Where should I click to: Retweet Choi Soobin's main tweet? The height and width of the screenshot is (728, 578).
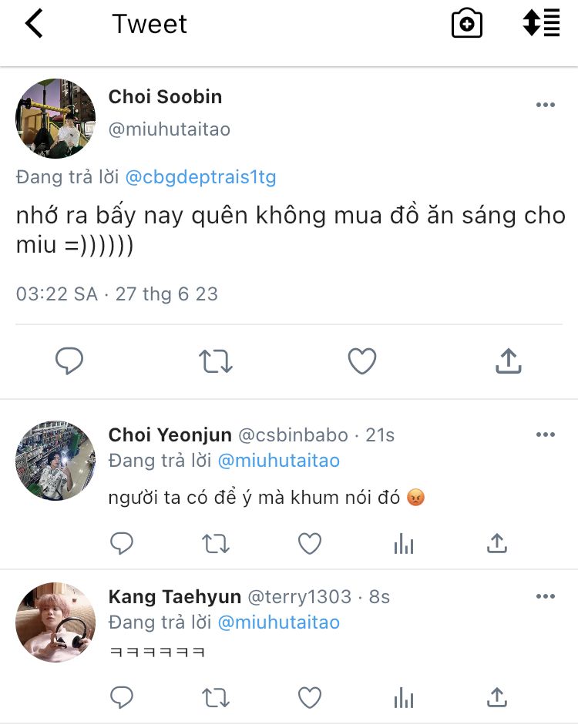216,361
